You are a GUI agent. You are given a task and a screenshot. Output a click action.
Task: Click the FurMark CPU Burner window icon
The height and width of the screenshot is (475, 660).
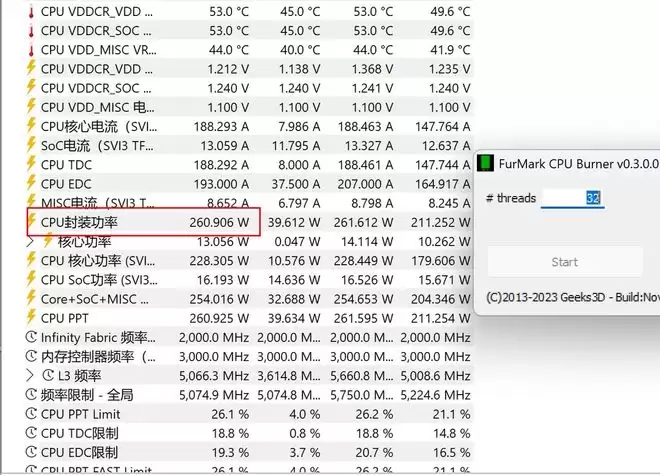[485, 164]
